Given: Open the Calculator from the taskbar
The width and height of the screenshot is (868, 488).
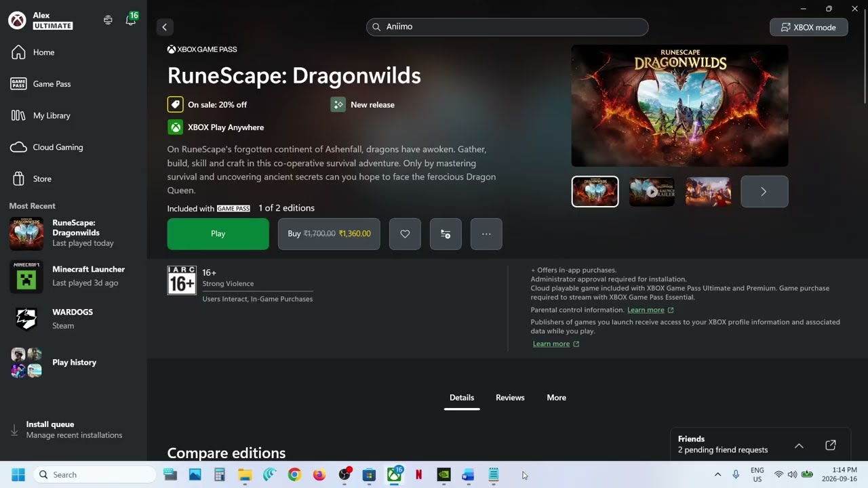Looking at the screenshot, I should (x=220, y=475).
